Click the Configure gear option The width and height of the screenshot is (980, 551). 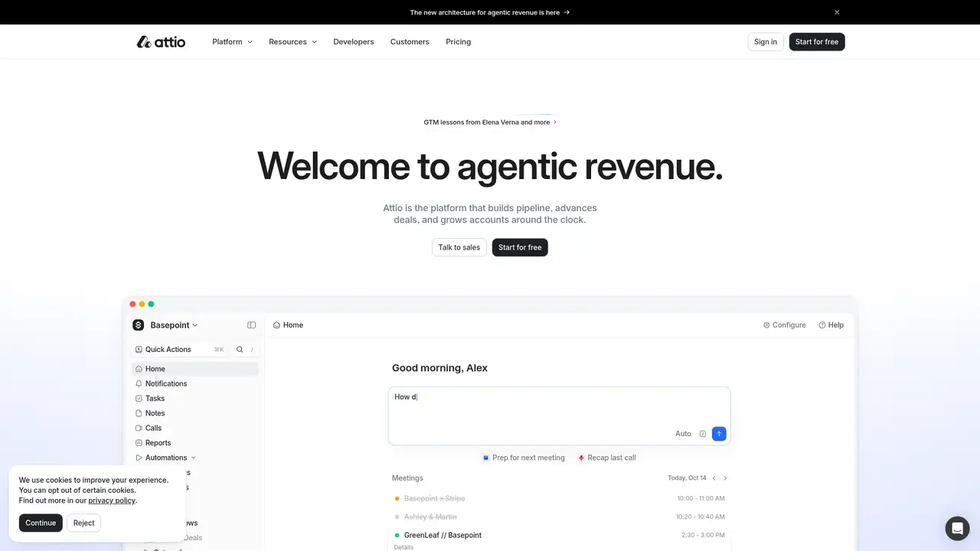[785, 325]
